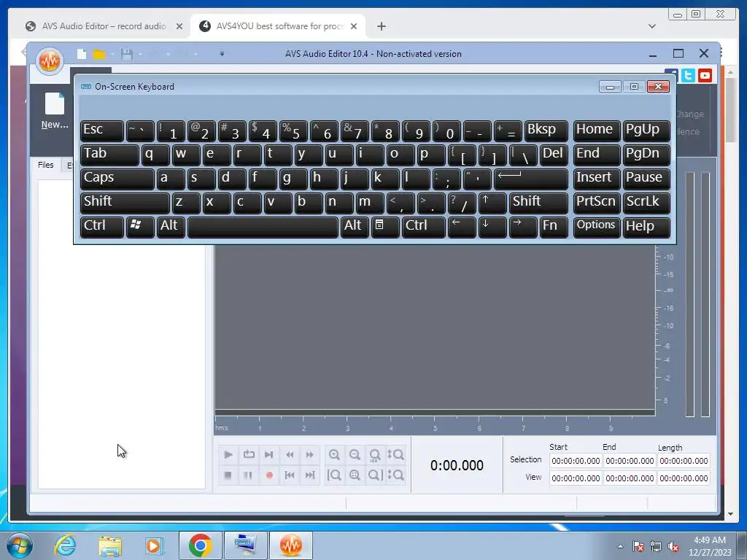Screen dimensions: 747x560
Task: Launch Internet Explorer from taskbar
Action: coord(64,545)
